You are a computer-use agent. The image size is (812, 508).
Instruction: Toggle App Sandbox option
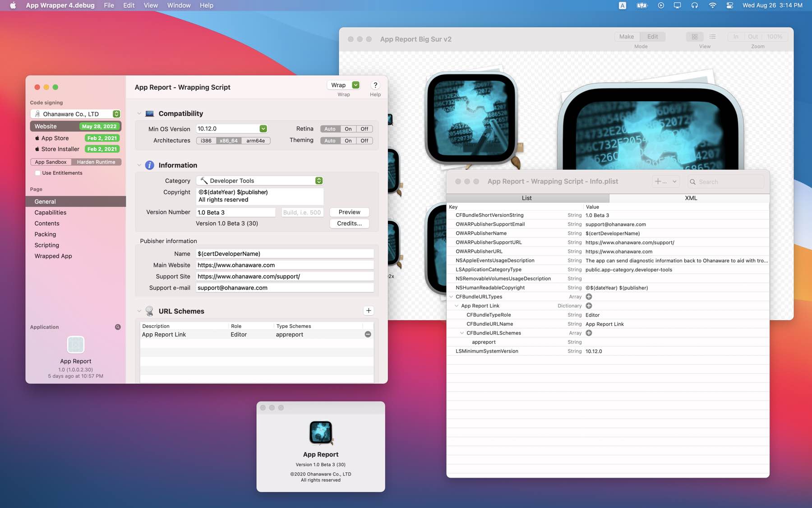[51, 162]
